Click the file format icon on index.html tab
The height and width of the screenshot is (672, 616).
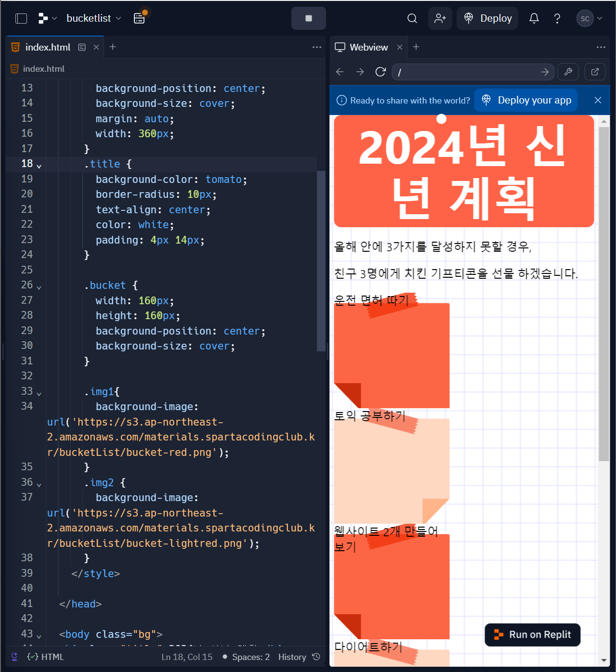(x=82, y=47)
